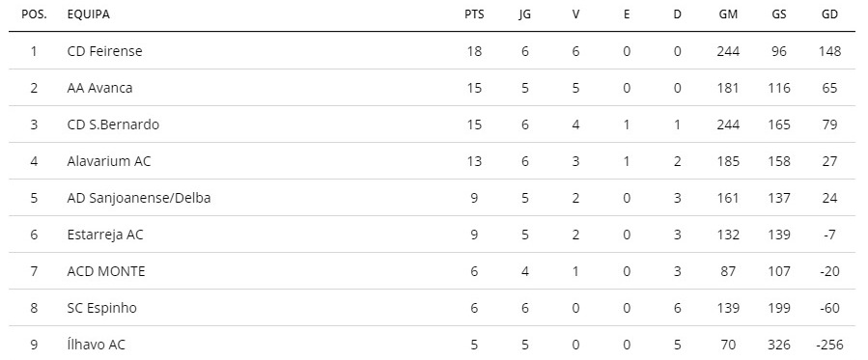Select the GS column header

click(779, 14)
